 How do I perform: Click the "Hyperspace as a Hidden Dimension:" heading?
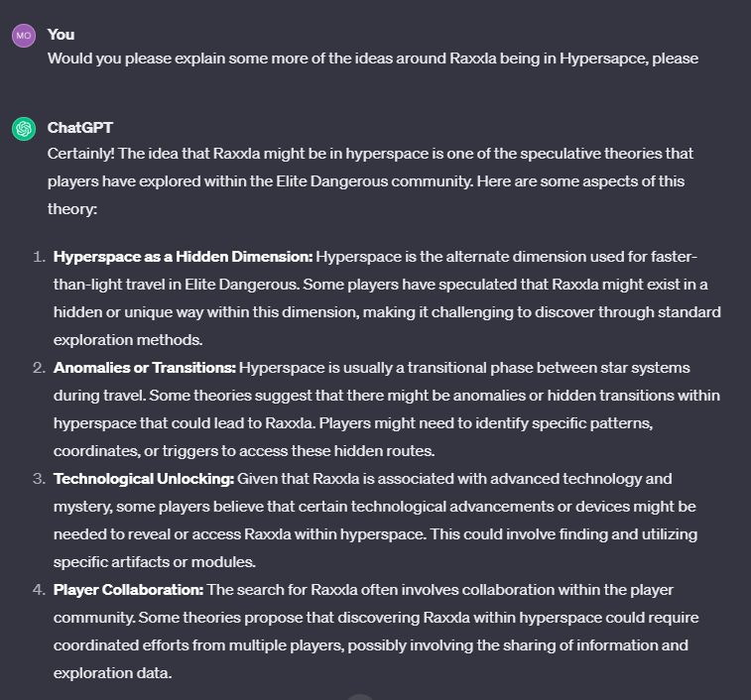coord(183,257)
